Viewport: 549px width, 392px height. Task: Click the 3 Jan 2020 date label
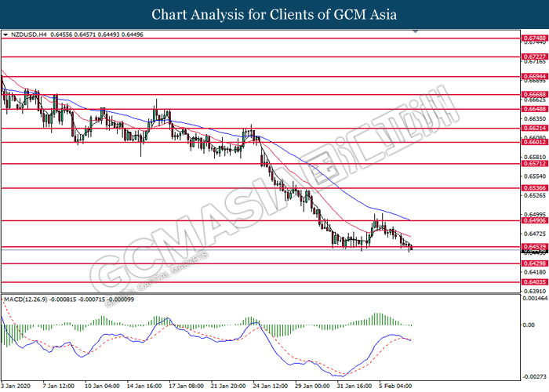click(x=16, y=386)
